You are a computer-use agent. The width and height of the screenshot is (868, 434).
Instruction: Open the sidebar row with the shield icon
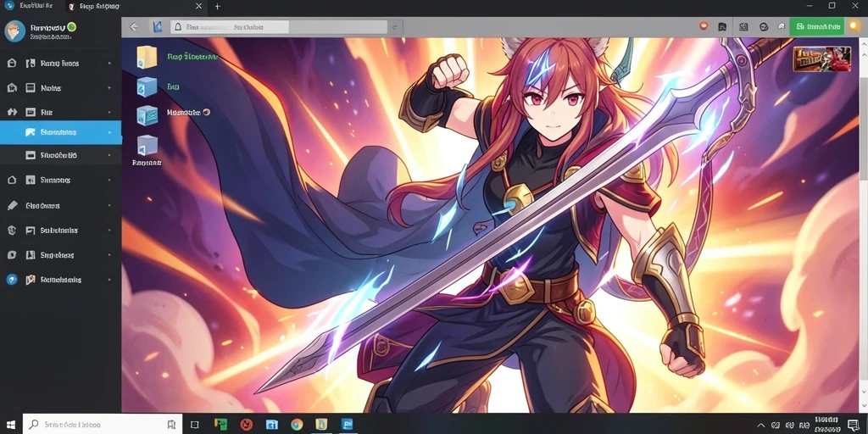tap(61, 231)
